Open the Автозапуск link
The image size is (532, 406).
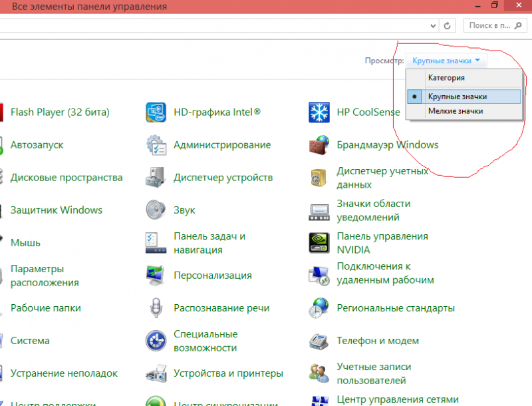pyautogui.click(x=37, y=145)
